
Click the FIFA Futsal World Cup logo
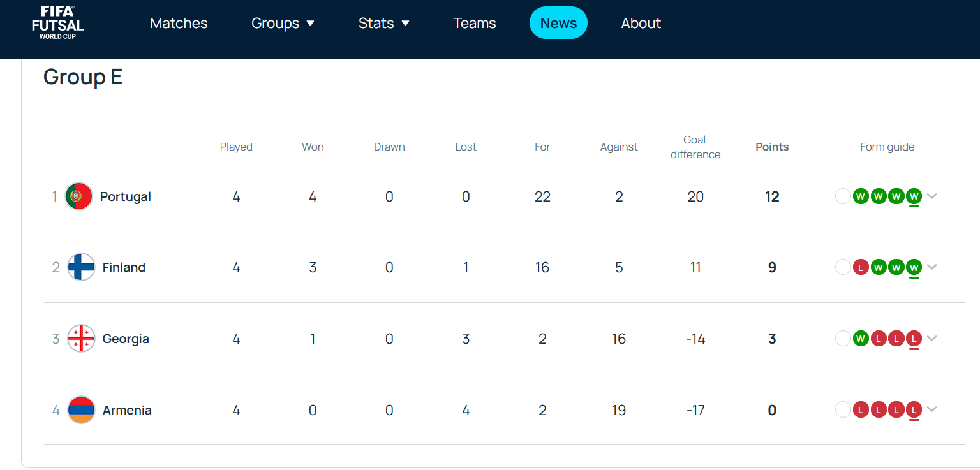(x=58, y=23)
